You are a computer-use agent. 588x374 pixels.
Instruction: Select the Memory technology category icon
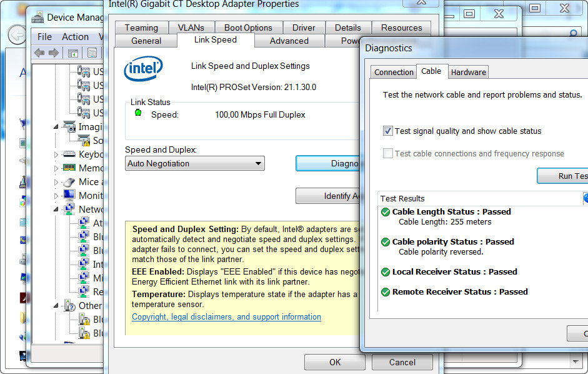pyautogui.click(x=69, y=168)
